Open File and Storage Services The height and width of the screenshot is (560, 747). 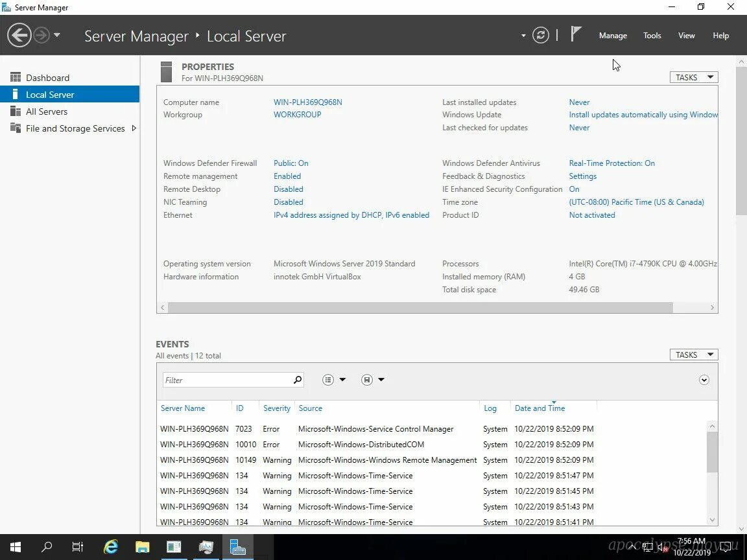point(75,128)
